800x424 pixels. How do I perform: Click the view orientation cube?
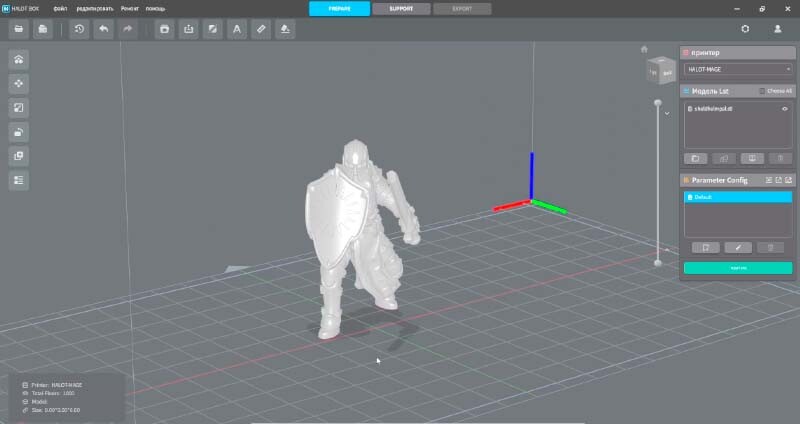coord(661,70)
